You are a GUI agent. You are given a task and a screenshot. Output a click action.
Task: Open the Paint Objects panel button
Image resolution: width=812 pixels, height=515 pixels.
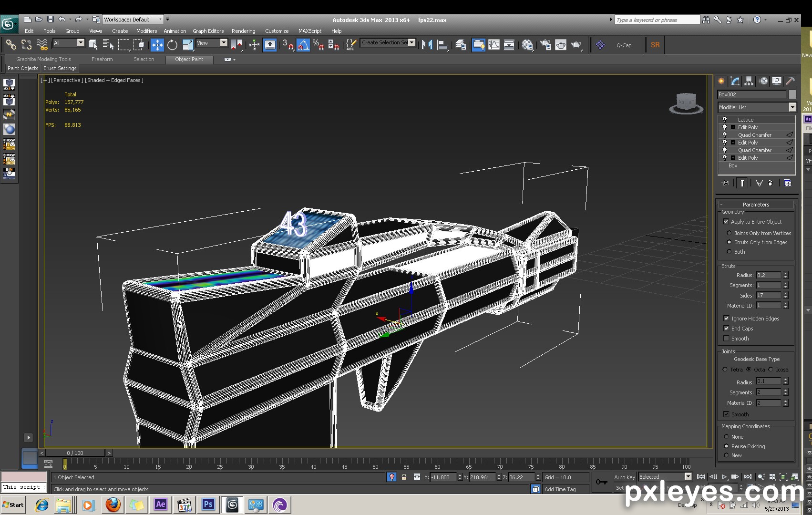[23, 68]
